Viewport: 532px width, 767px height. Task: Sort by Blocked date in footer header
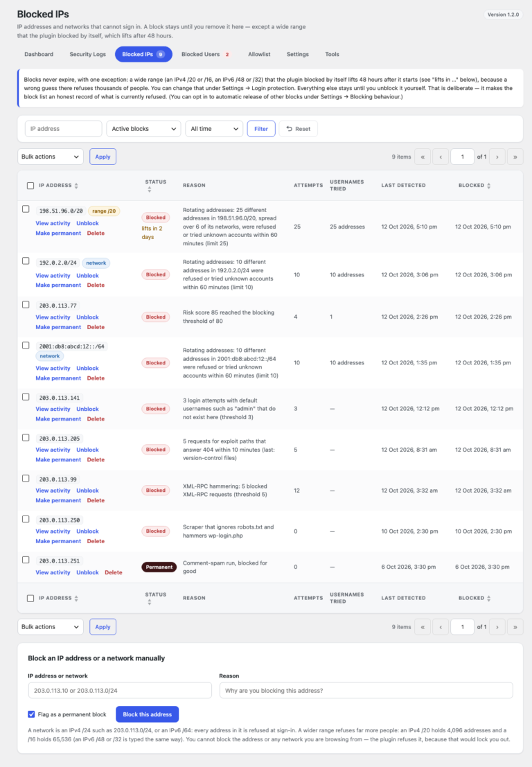[x=475, y=598]
